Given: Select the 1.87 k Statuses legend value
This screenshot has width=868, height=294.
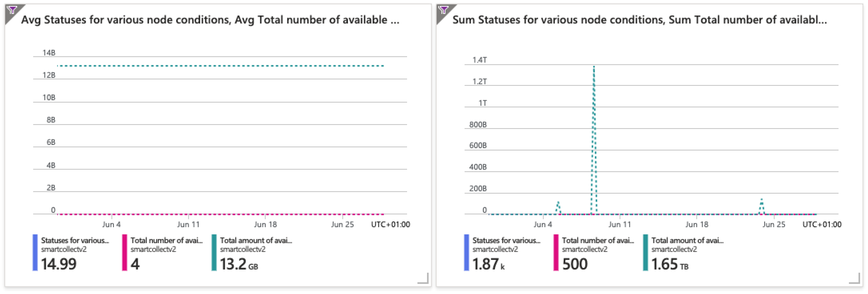Looking at the screenshot, I should click(488, 264).
